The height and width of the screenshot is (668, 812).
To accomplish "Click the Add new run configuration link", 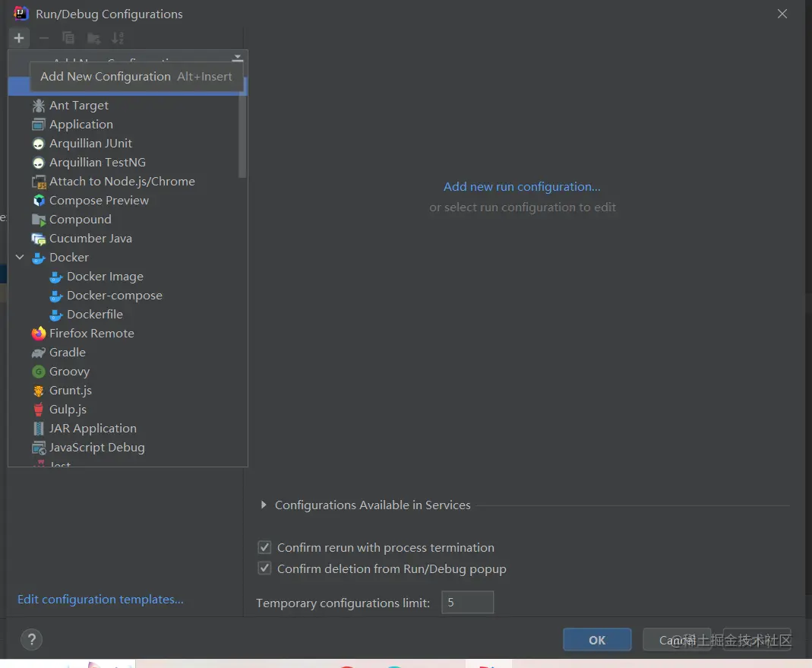I will click(x=522, y=186).
